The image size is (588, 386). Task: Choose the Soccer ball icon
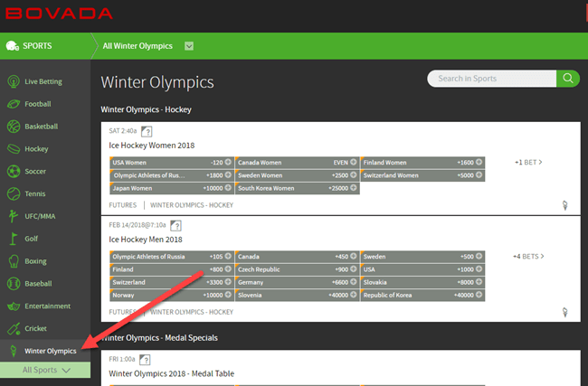click(x=14, y=171)
